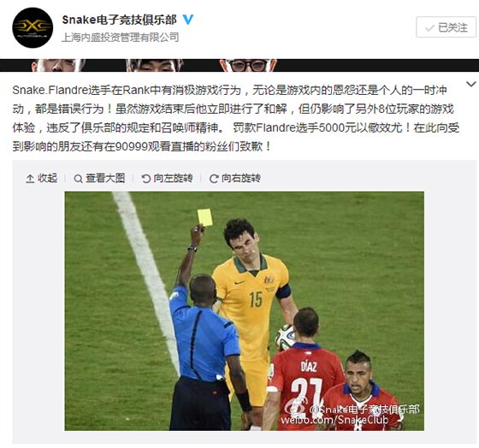Screen dimensions: 479x448
Task: Click the 收起 collapse arrow icon
Action: pyautogui.click(x=30, y=179)
